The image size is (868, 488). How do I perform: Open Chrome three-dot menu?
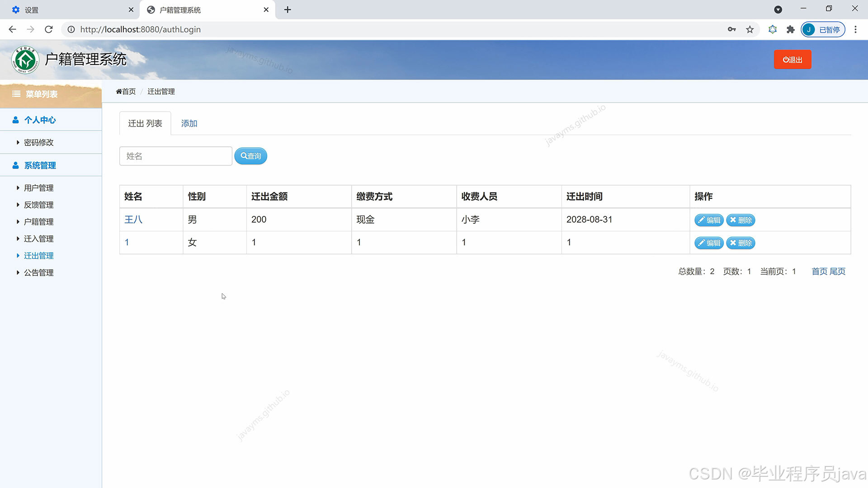[855, 29]
